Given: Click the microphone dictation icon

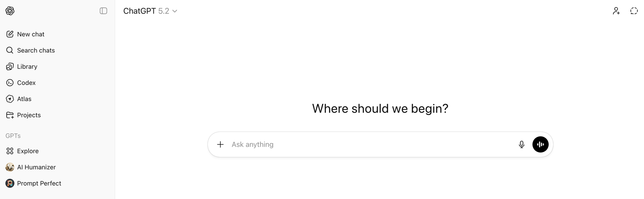Looking at the screenshot, I should tap(521, 144).
